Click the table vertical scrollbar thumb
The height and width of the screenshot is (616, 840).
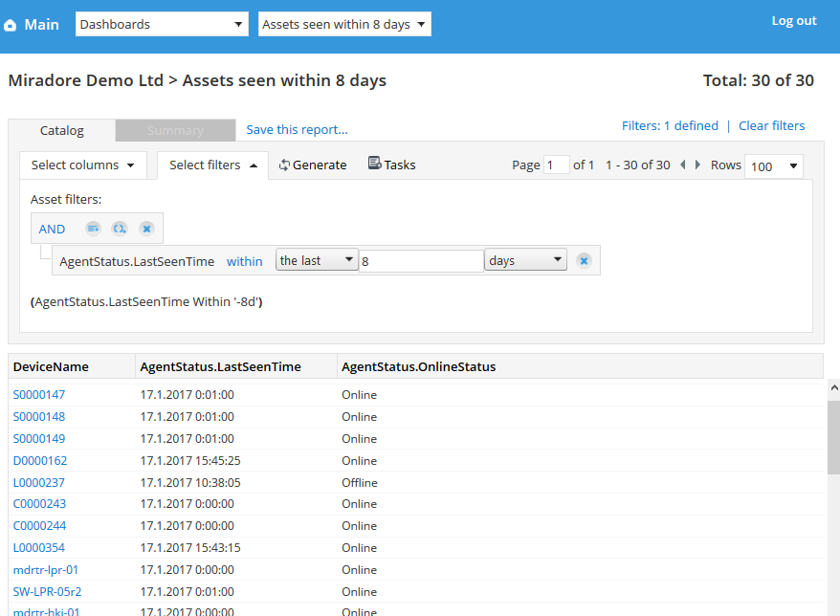[x=833, y=437]
